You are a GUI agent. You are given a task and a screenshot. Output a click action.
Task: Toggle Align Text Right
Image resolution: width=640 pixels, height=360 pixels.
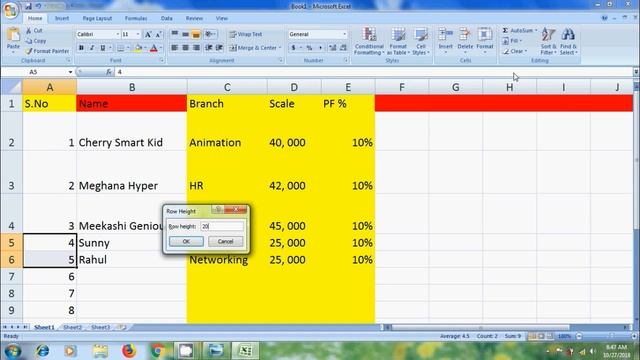pyautogui.click(x=196, y=48)
